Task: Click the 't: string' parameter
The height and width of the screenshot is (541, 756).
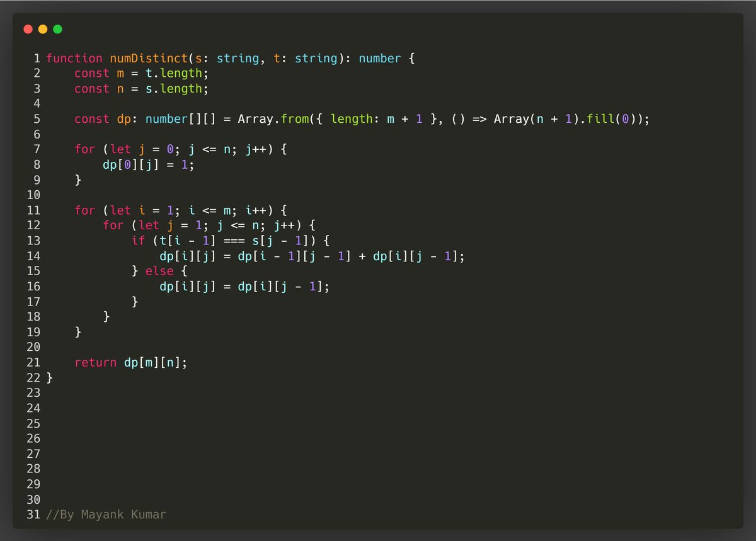Action: click(x=305, y=59)
